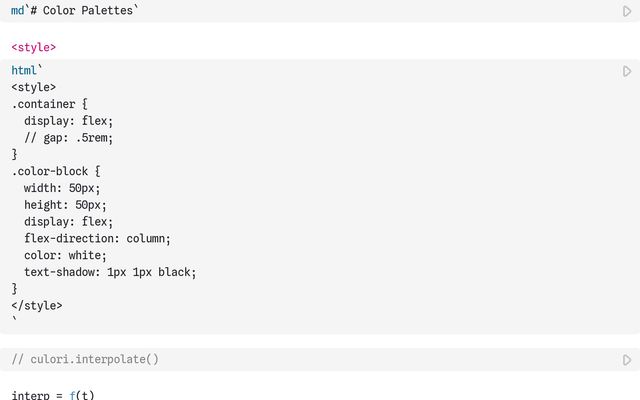Place cursor on the html tag line
The image size is (640, 400).
[27, 70]
